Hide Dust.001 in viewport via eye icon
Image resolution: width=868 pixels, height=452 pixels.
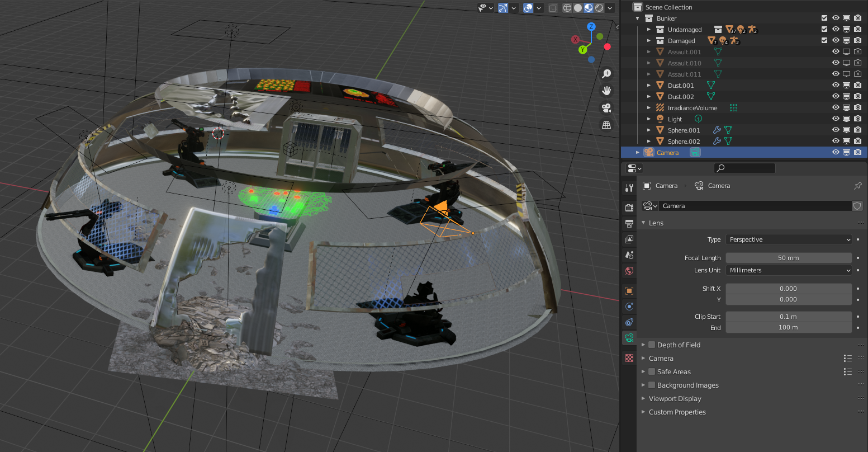click(836, 85)
